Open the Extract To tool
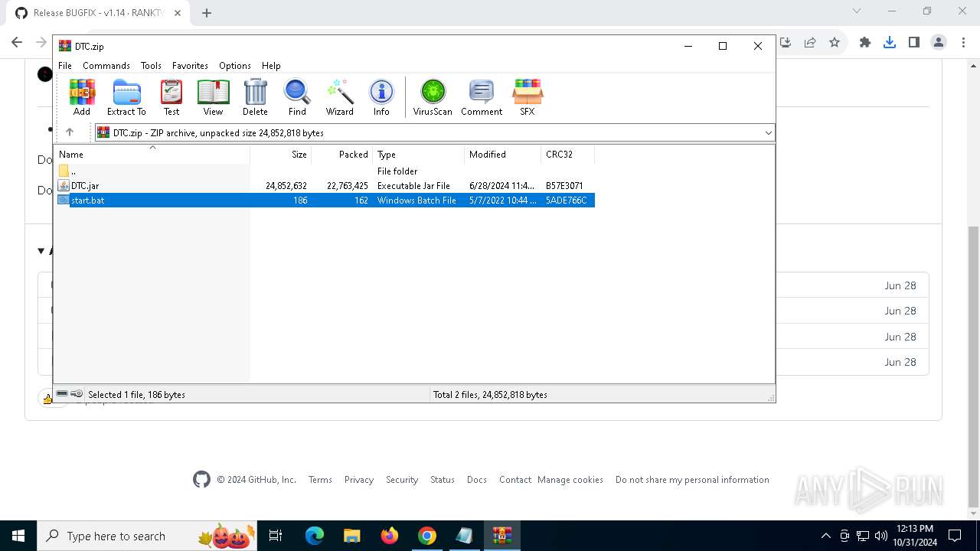This screenshot has width=980, height=551. tap(126, 97)
